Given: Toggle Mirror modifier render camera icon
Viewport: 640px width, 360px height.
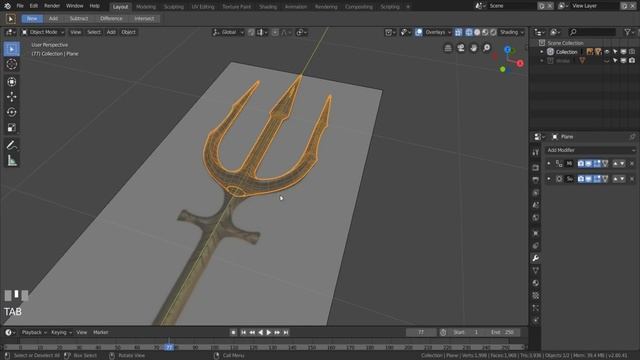Looking at the screenshot, I should (x=581, y=164).
